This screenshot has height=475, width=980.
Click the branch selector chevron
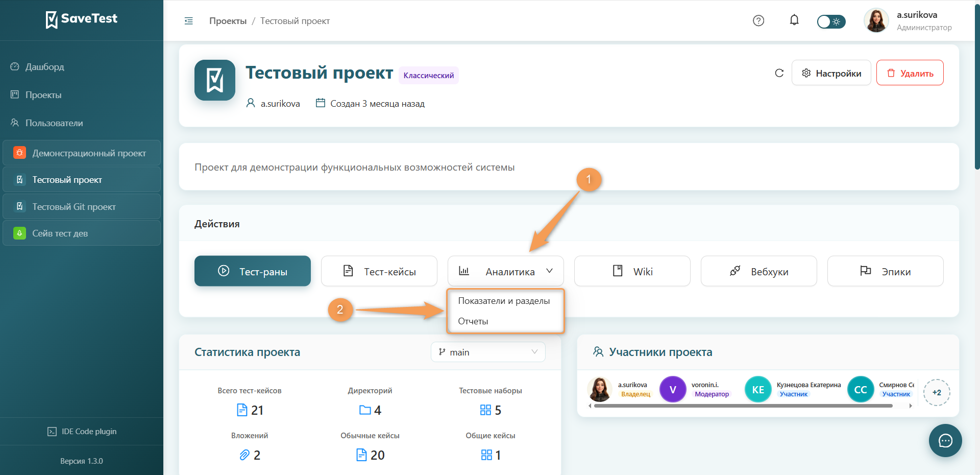point(534,352)
